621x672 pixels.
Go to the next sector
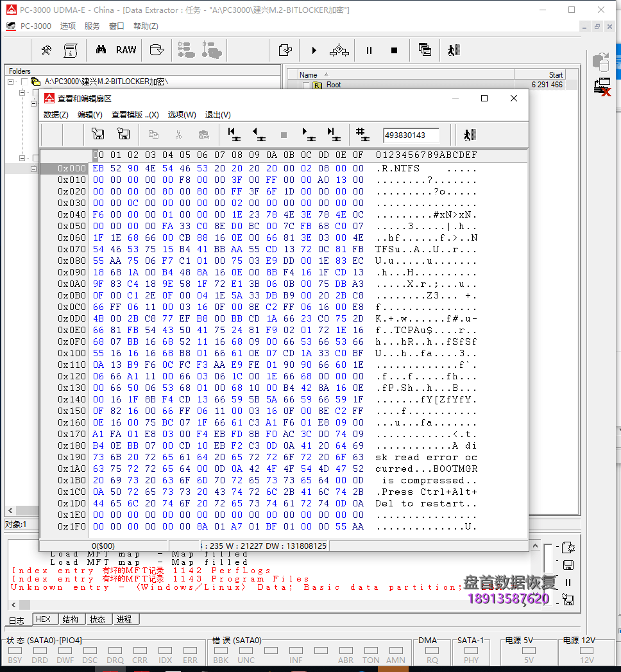point(309,134)
